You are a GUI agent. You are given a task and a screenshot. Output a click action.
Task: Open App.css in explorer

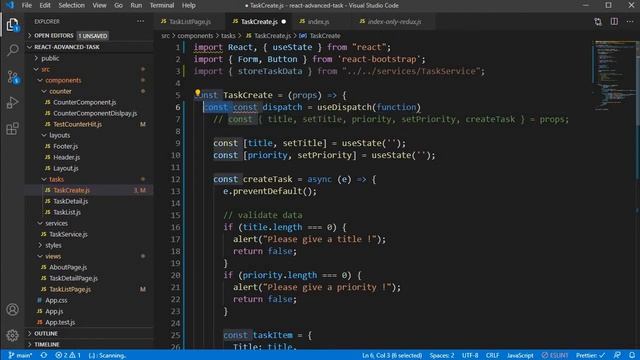56,300
